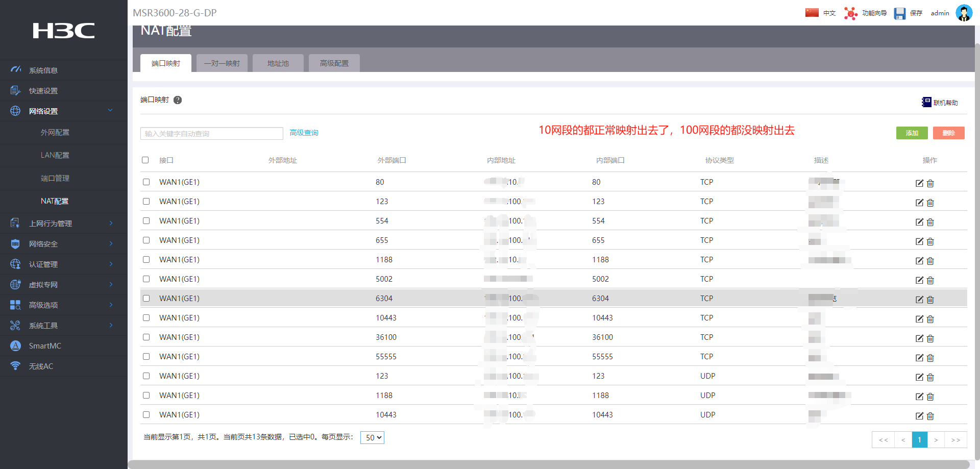Screen dimensions: 980x469
Task: Switch to the 一对一映射 tab
Action: pos(222,63)
